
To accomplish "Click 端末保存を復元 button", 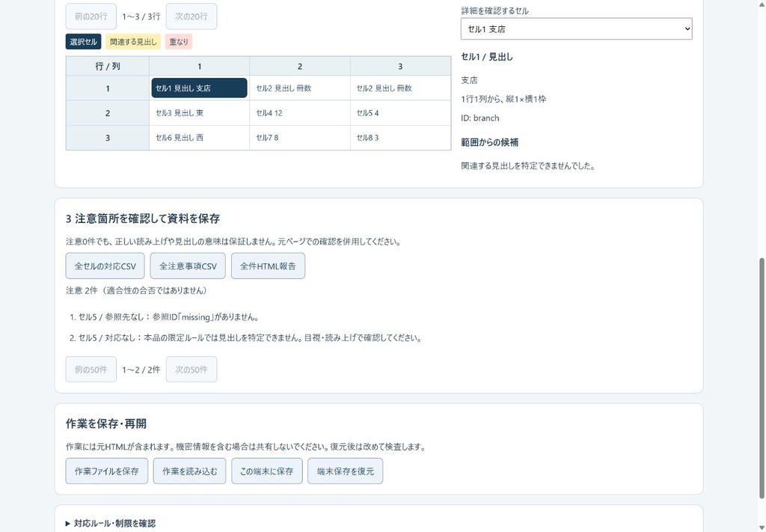I will [x=346, y=471].
